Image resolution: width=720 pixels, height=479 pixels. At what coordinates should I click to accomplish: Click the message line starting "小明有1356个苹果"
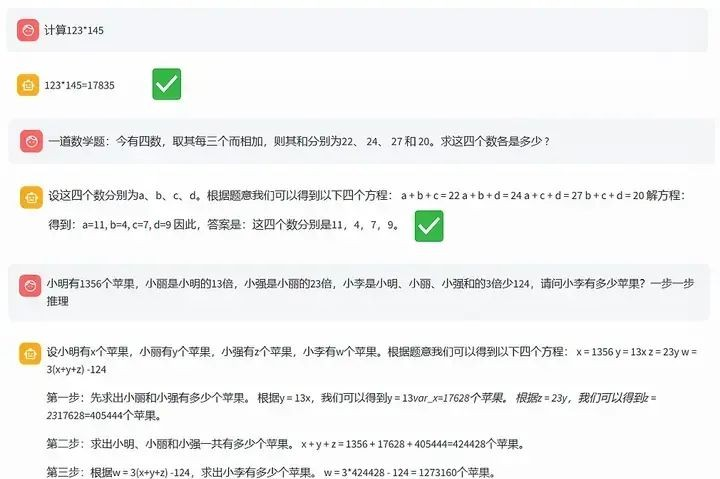(x=370, y=283)
